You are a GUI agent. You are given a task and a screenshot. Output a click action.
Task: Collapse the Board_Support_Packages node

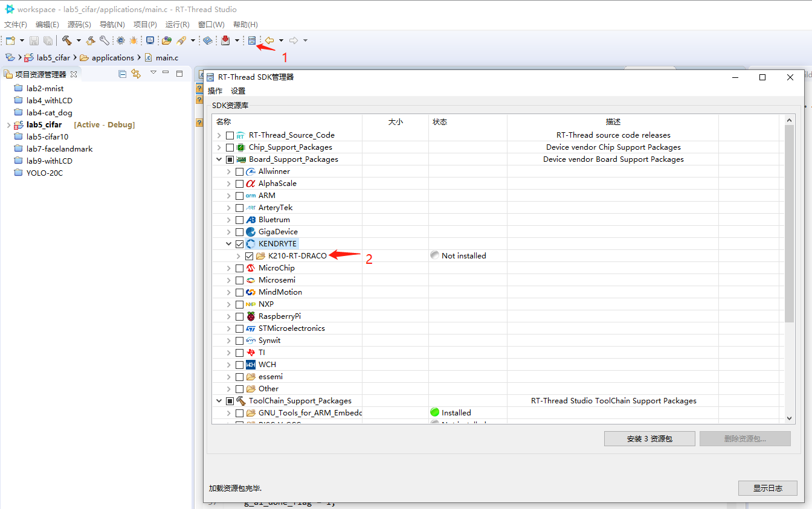point(219,159)
